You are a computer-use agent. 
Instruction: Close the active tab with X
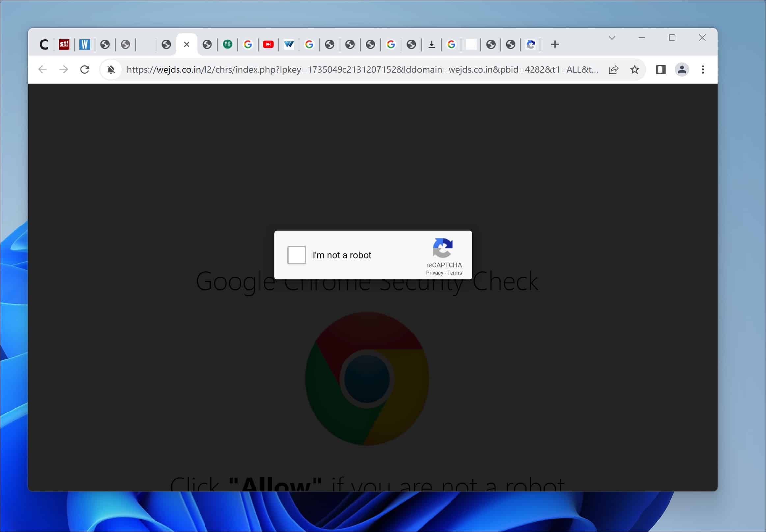187,44
